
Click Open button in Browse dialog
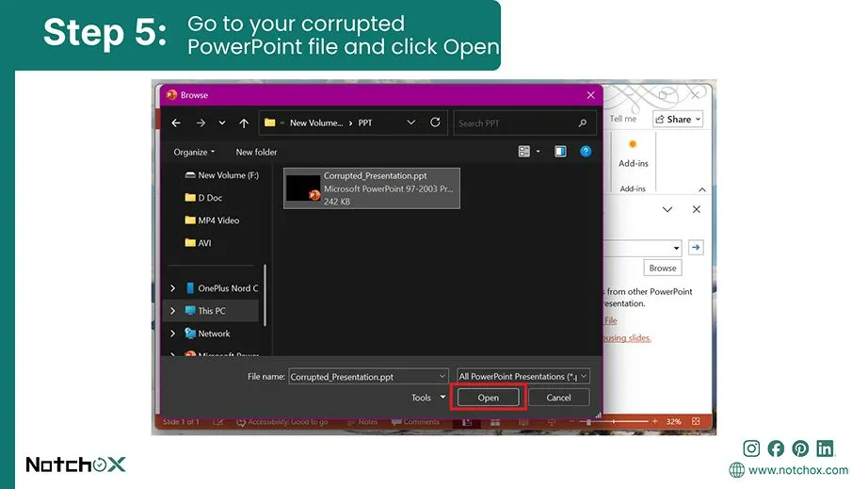[x=488, y=398]
